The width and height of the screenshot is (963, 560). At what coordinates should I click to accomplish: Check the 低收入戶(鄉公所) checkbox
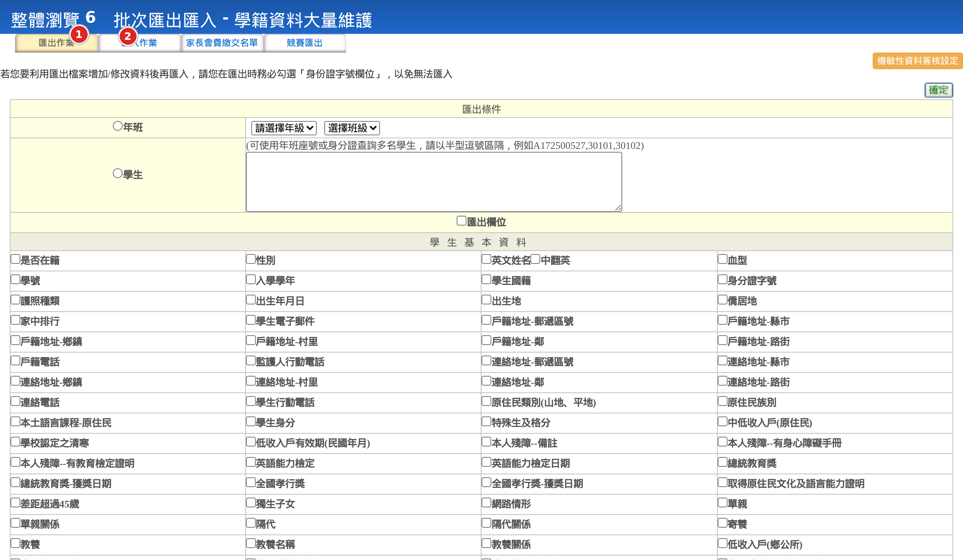point(722,543)
